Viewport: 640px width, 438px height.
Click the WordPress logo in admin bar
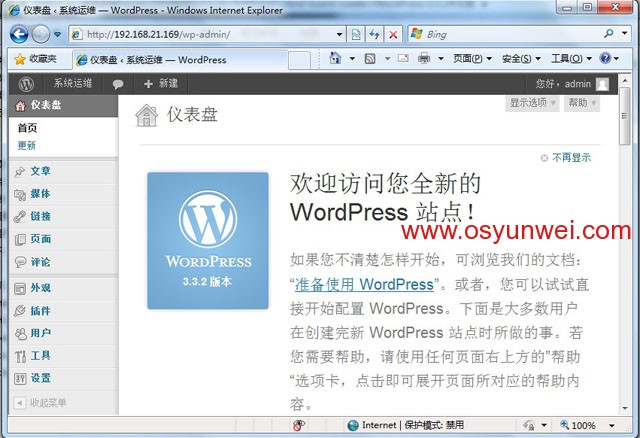pyautogui.click(x=26, y=84)
